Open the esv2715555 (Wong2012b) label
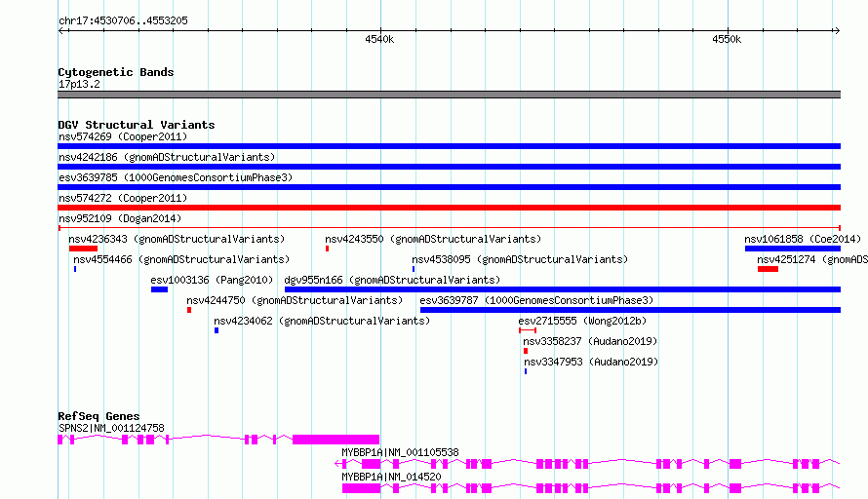 (582, 321)
